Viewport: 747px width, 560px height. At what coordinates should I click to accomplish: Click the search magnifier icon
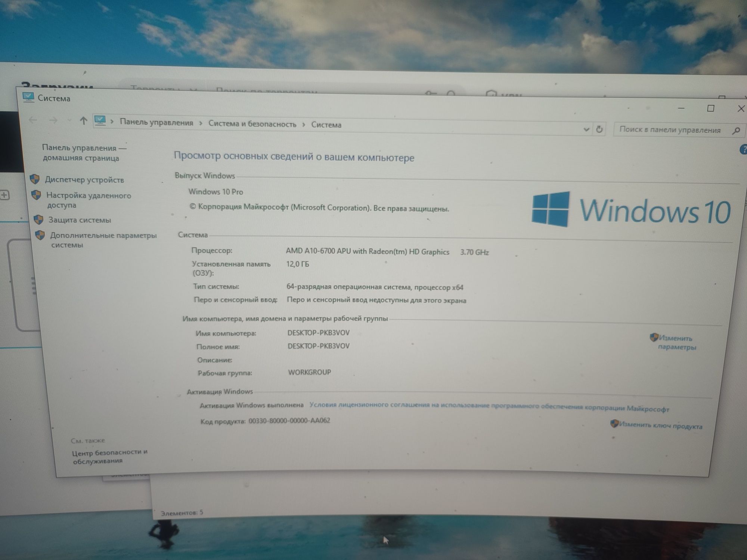pyautogui.click(x=736, y=131)
